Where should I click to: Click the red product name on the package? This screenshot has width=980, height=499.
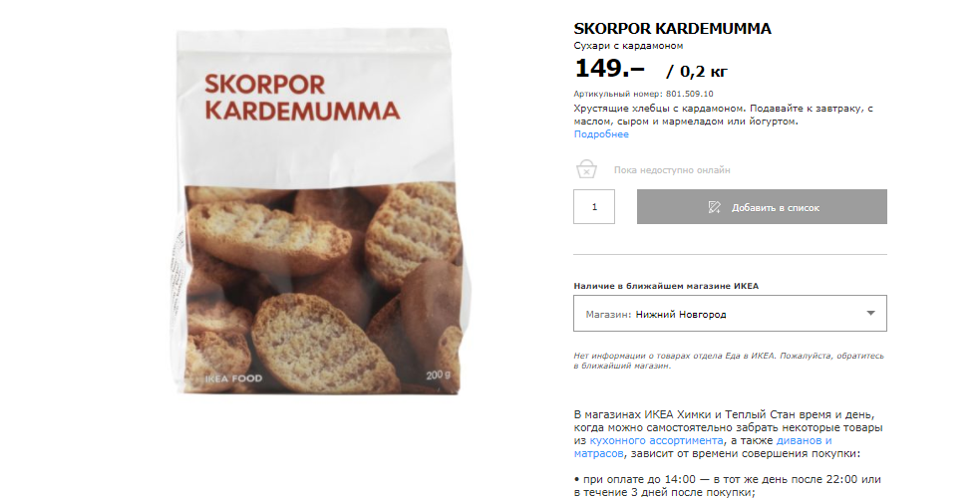pos(302,98)
